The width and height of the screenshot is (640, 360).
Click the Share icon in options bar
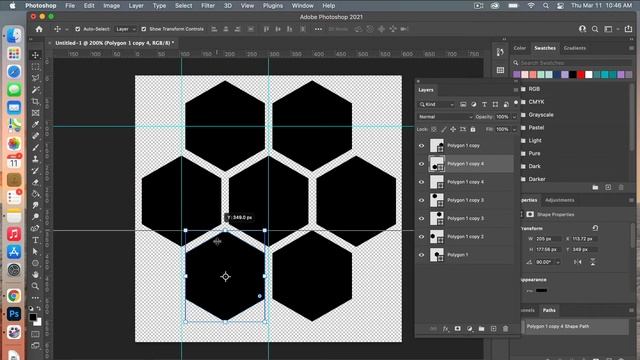point(629,29)
